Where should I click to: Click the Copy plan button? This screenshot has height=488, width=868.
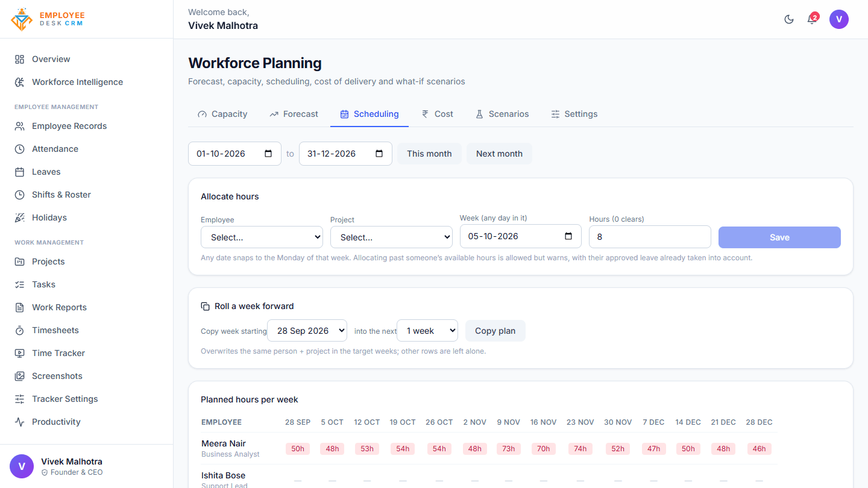pos(495,331)
